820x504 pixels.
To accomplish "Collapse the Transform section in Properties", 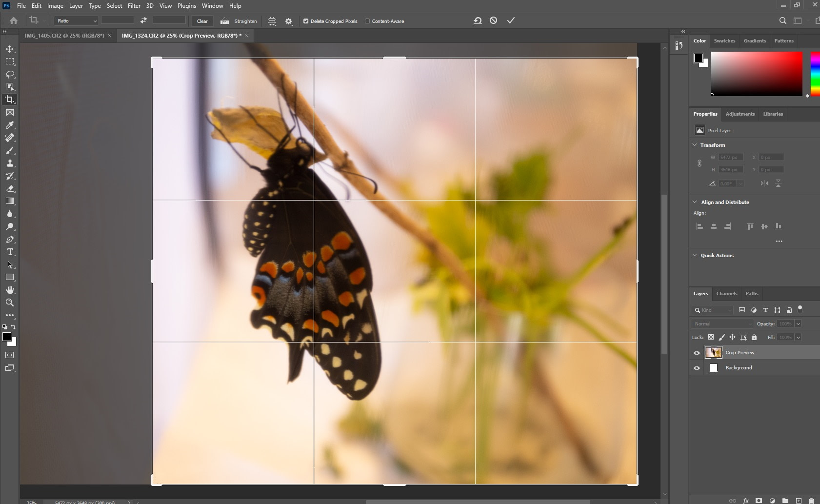I will 695,145.
